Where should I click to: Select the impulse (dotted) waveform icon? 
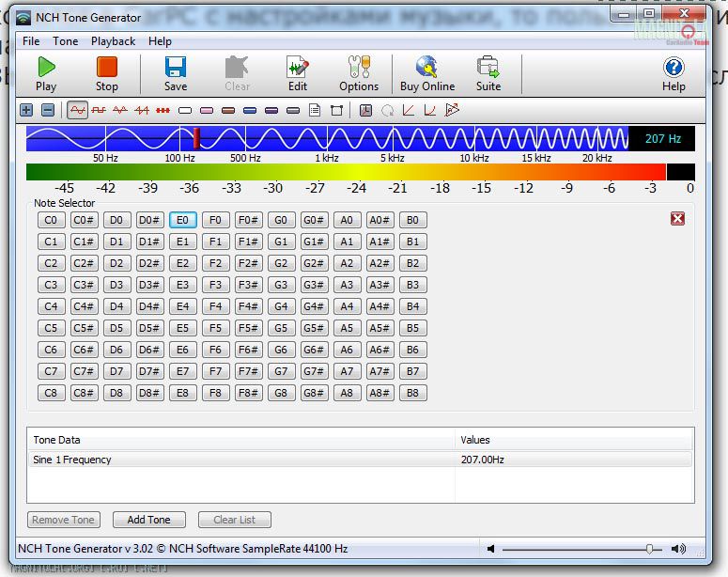163,111
